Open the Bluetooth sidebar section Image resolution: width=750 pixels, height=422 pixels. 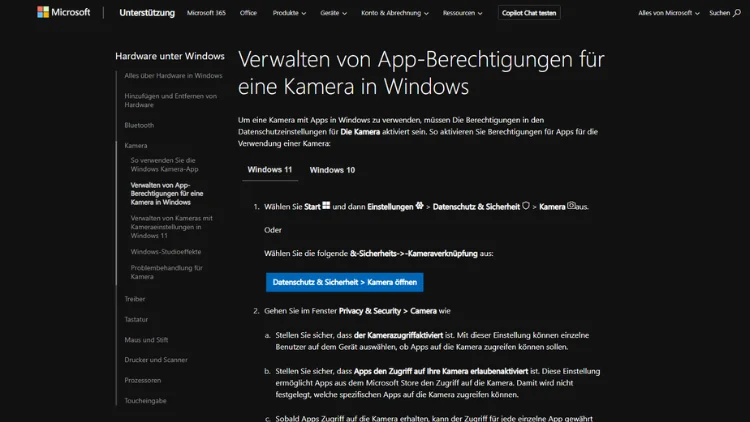[x=139, y=125]
